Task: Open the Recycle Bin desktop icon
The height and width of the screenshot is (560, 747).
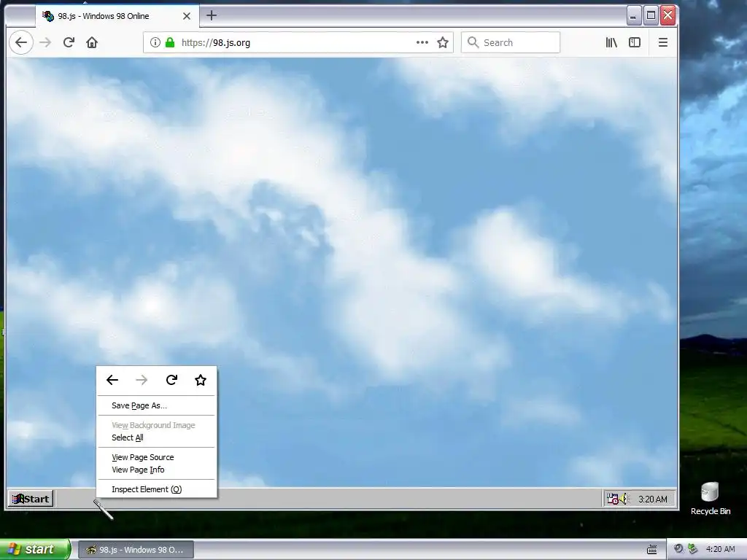Action: coord(710,499)
